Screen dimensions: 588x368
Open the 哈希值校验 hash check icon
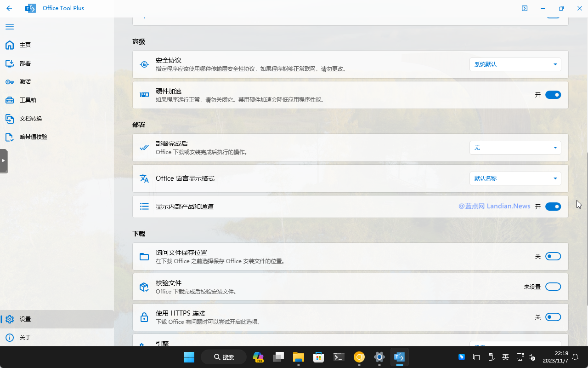tap(10, 137)
